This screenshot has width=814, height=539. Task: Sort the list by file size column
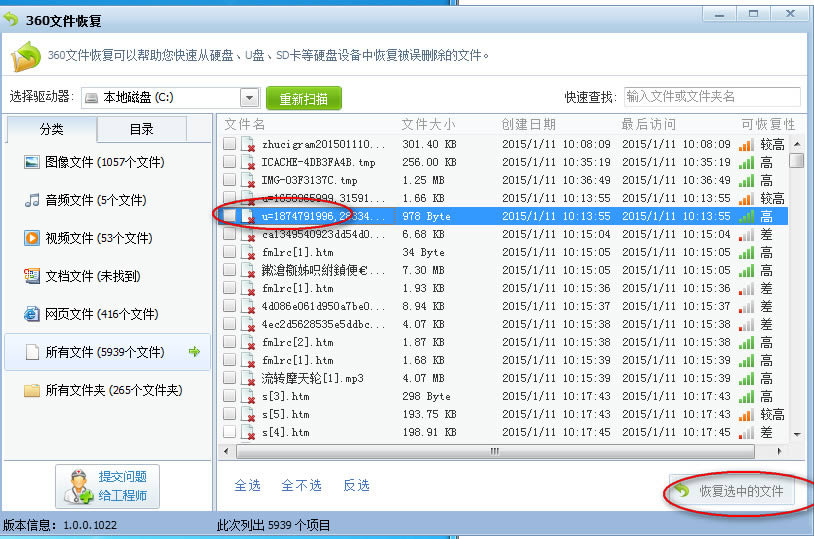(428, 124)
